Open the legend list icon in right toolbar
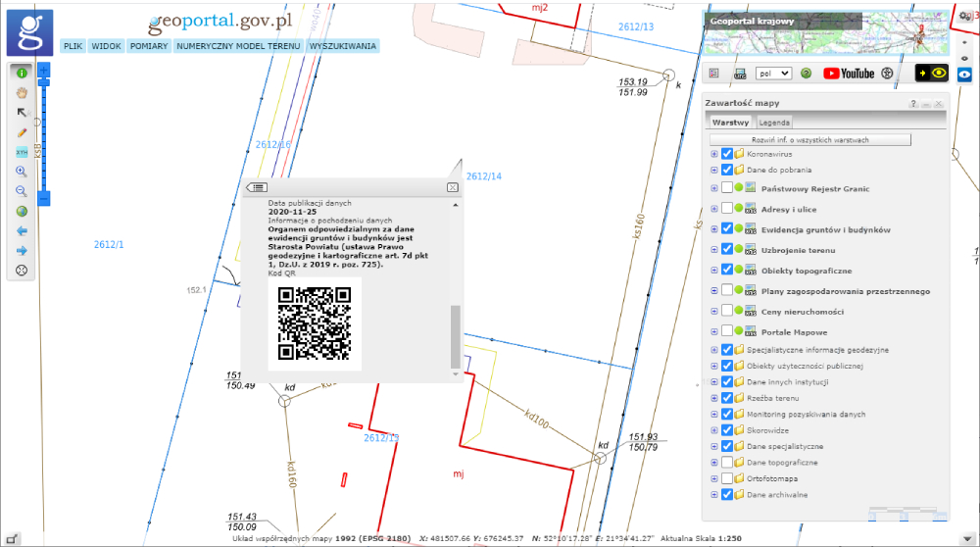Viewport: 980px width, 547px height. tap(714, 74)
